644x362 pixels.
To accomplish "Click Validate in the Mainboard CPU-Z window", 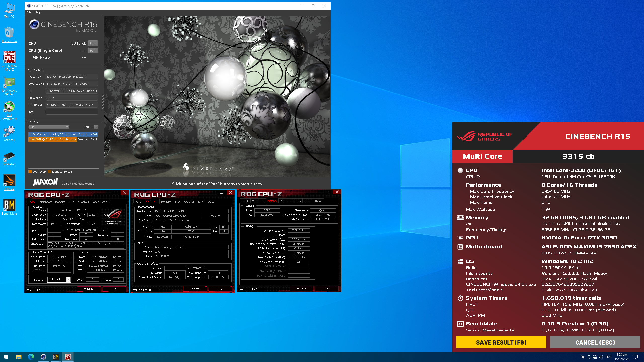I will [x=195, y=289].
